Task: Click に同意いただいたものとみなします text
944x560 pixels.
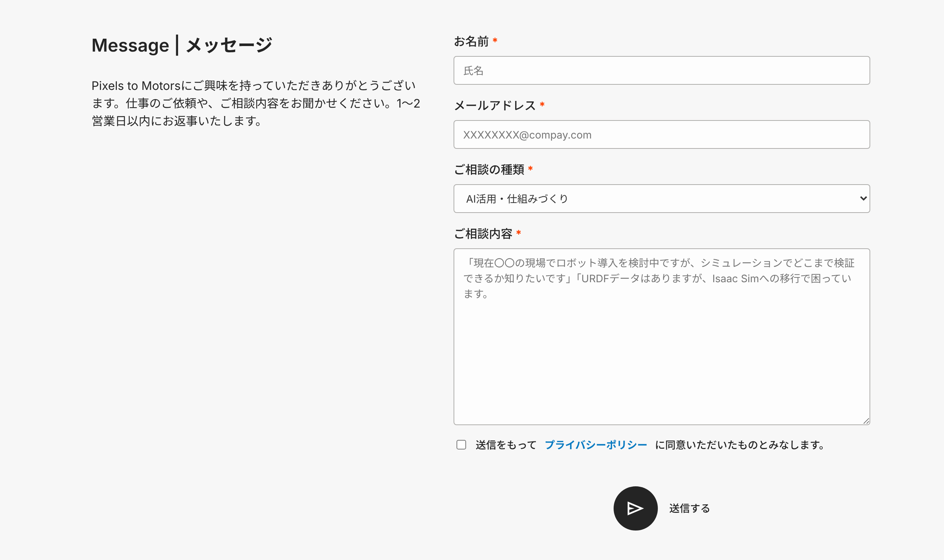Action: pyautogui.click(x=740, y=445)
